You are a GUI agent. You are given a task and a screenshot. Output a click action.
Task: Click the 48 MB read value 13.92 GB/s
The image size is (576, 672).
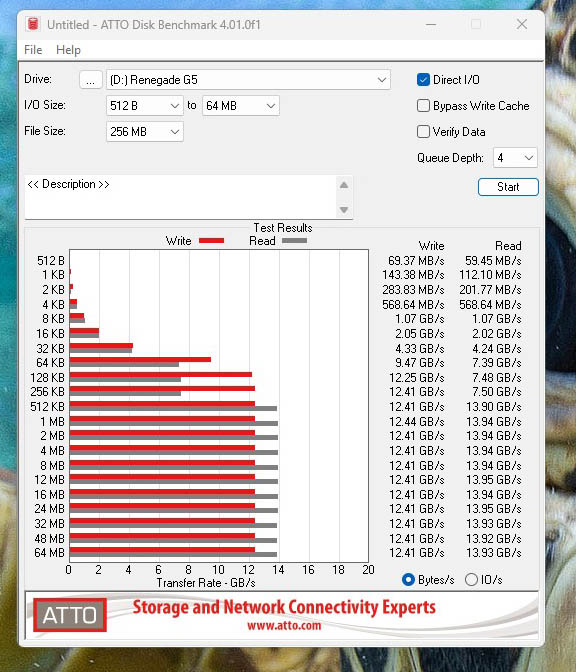tap(494, 539)
